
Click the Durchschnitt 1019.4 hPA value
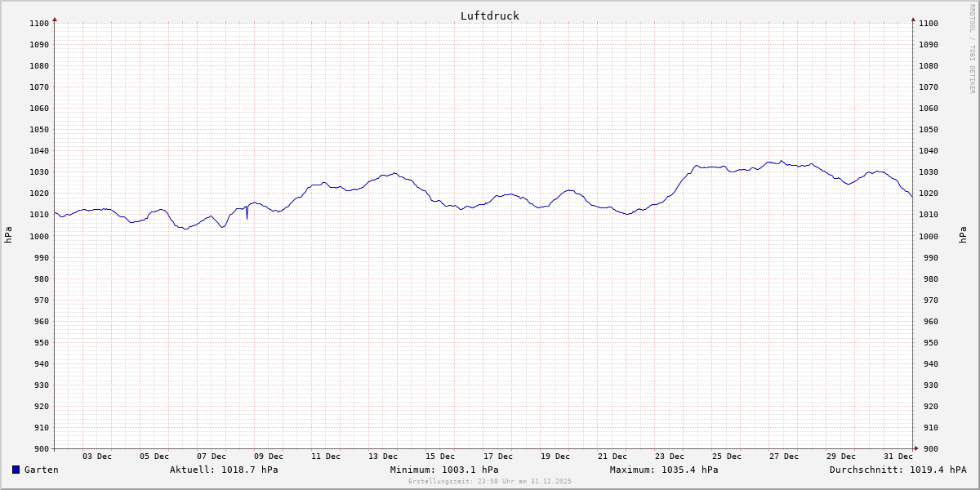pyautogui.click(x=898, y=470)
